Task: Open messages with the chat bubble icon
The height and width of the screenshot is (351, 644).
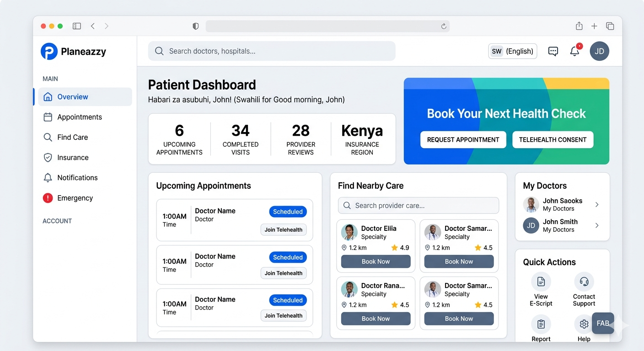Action: coord(553,51)
